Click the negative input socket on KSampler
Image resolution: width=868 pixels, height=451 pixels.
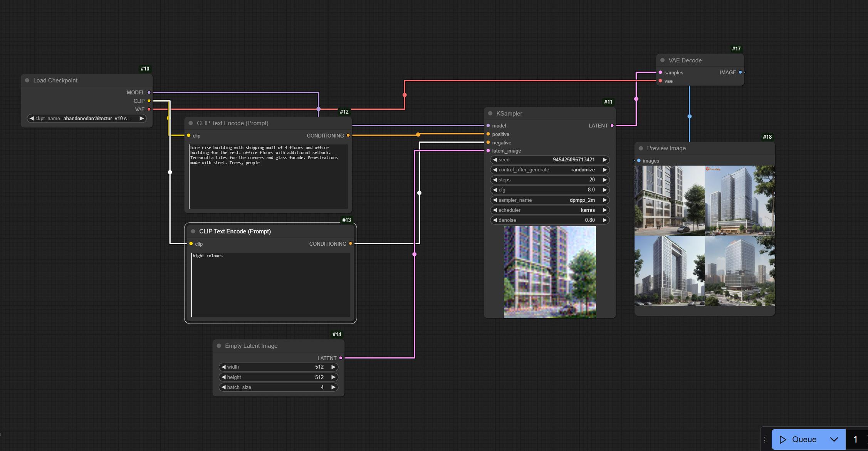pos(488,143)
